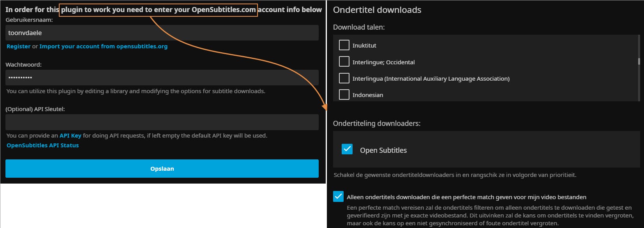Click the Interlingue; Occidental label text
This screenshot has height=228, width=644.
383,62
